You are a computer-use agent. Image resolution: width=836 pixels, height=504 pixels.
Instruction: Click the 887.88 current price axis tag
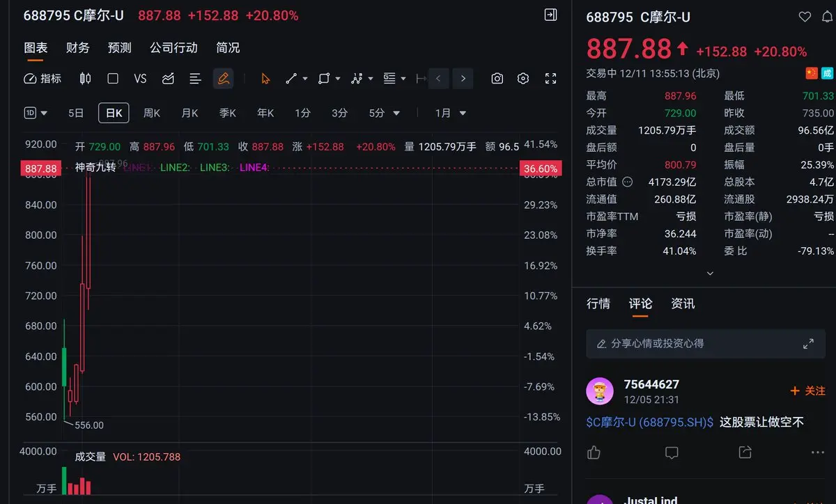click(x=41, y=168)
